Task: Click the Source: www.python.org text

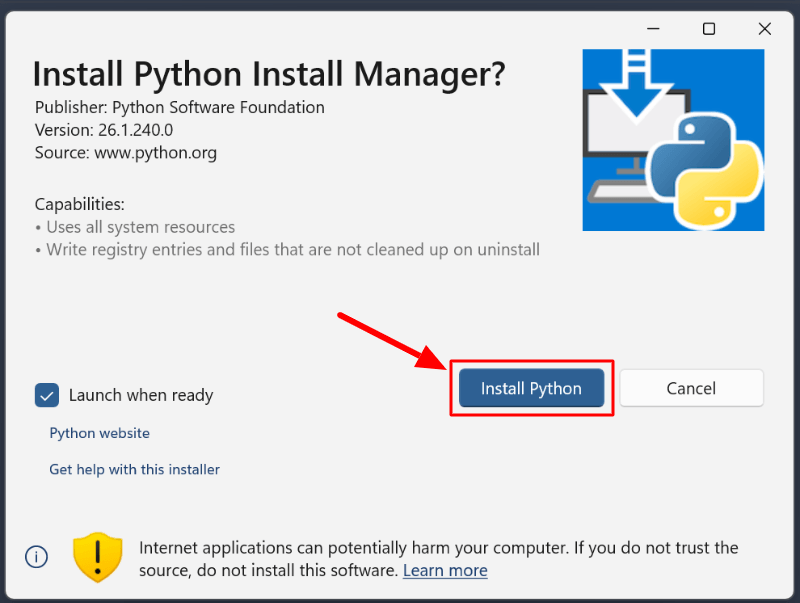Action: pos(126,153)
